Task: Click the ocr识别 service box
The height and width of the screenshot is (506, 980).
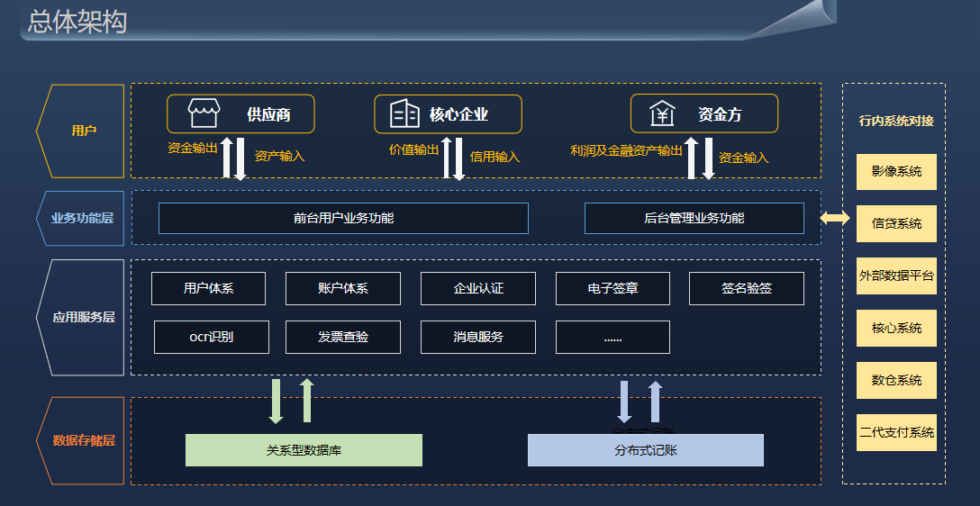Action: 212,337
